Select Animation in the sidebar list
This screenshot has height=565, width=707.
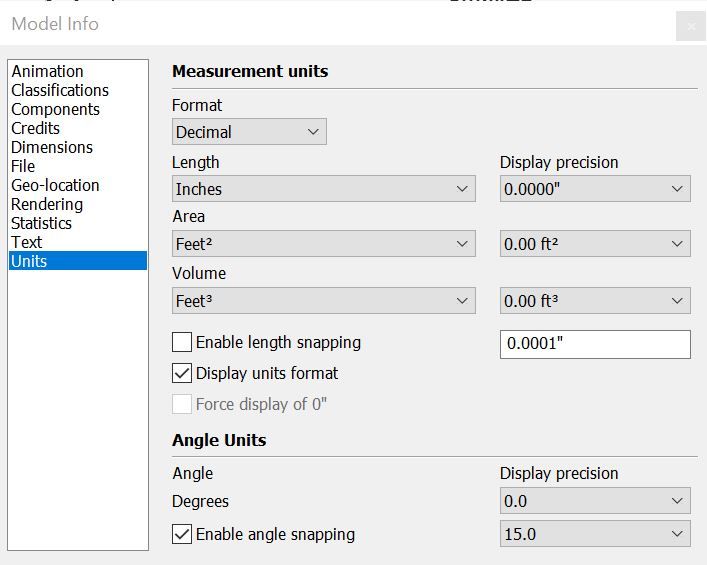pos(47,71)
